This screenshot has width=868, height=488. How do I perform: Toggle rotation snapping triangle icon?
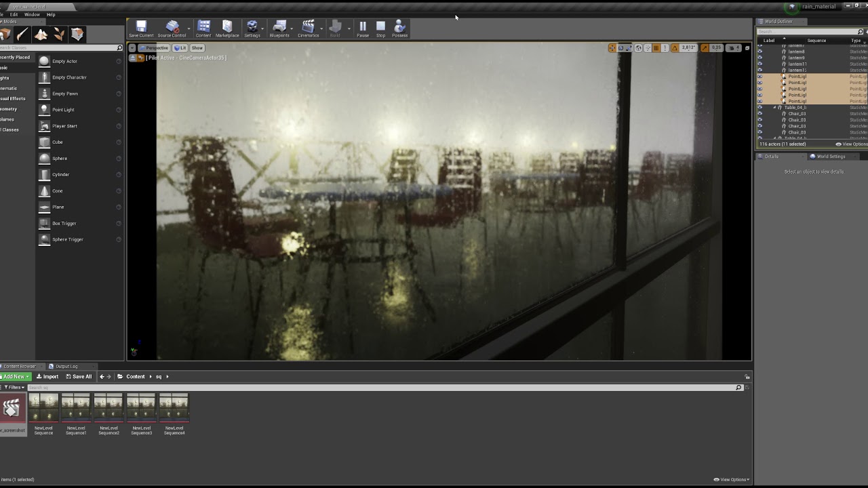[x=675, y=48]
